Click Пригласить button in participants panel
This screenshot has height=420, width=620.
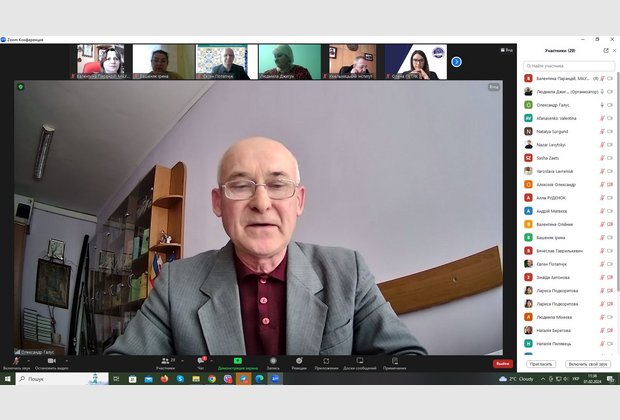pos(541,364)
